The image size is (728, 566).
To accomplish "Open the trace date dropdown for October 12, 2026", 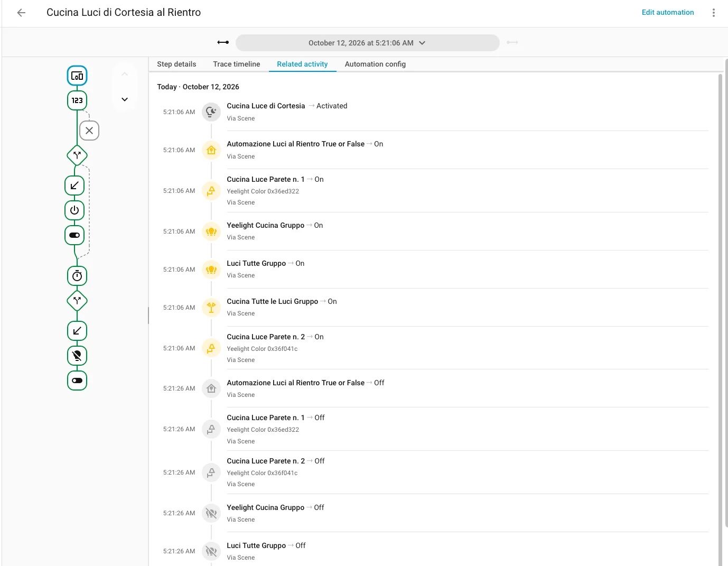I will (367, 43).
